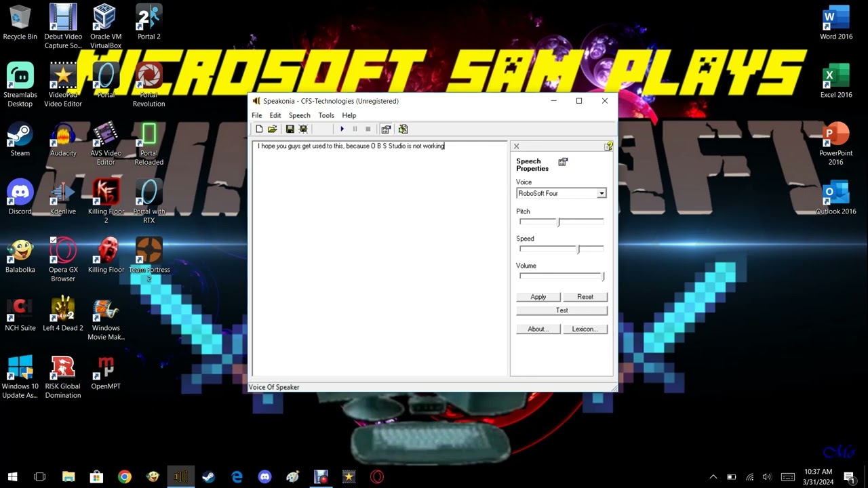Open Google Chrome from the taskbar
868x488 pixels.
124,476
